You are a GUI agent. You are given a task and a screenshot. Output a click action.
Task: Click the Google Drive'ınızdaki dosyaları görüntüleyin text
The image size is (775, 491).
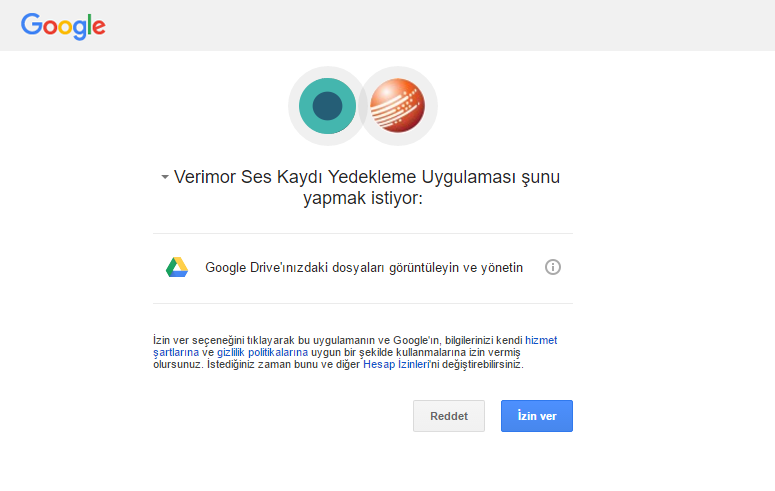pyautogui.click(x=364, y=268)
